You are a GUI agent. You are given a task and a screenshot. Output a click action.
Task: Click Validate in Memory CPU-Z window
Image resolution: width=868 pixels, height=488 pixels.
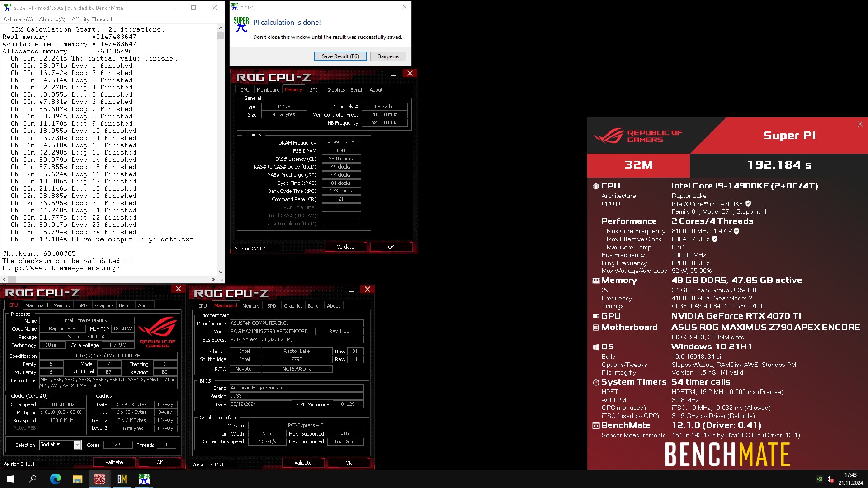pos(345,247)
